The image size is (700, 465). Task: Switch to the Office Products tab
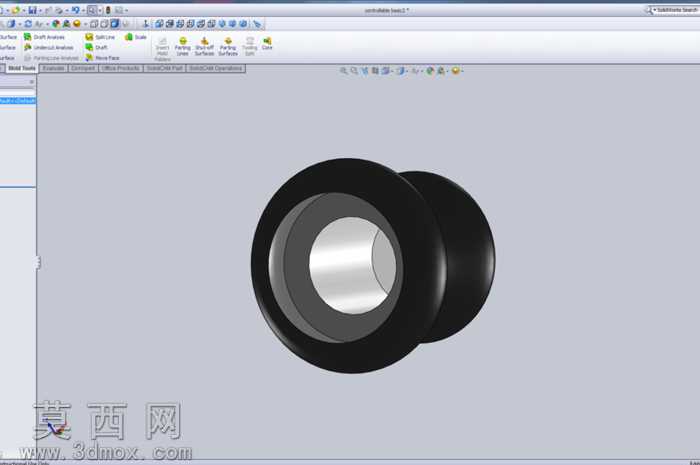pyautogui.click(x=121, y=68)
